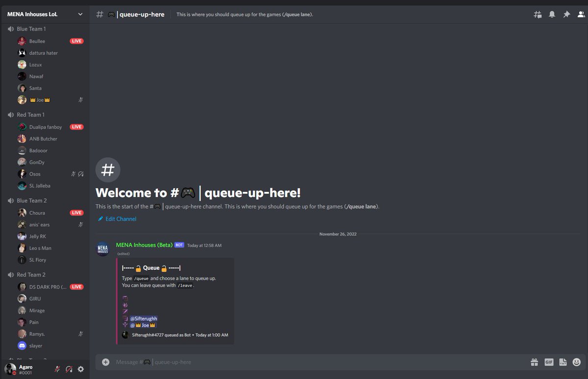The width and height of the screenshot is (588, 379).
Task: Open the threads browser icon
Action: pos(538,14)
